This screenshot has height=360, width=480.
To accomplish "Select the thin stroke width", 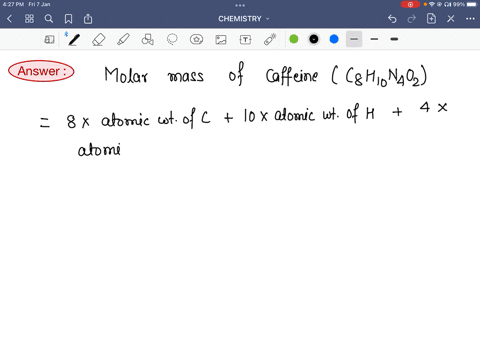I will click(x=354, y=39).
